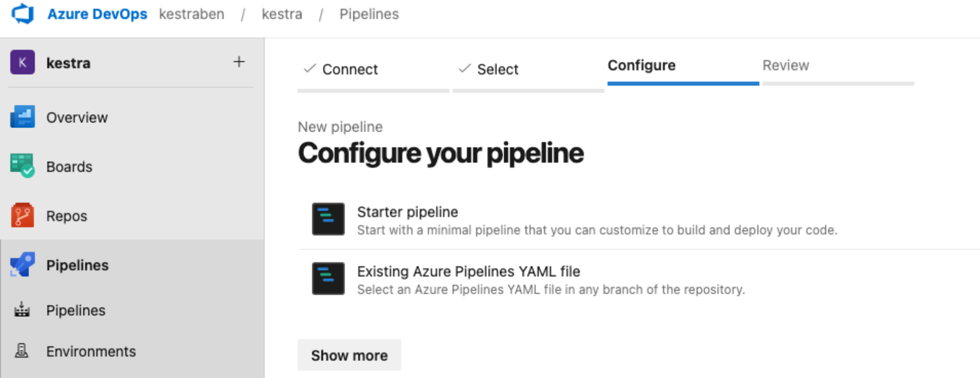The width and height of the screenshot is (980, 378).
Task: Click the Configure step tab
Action: click(x=642, y=66)
